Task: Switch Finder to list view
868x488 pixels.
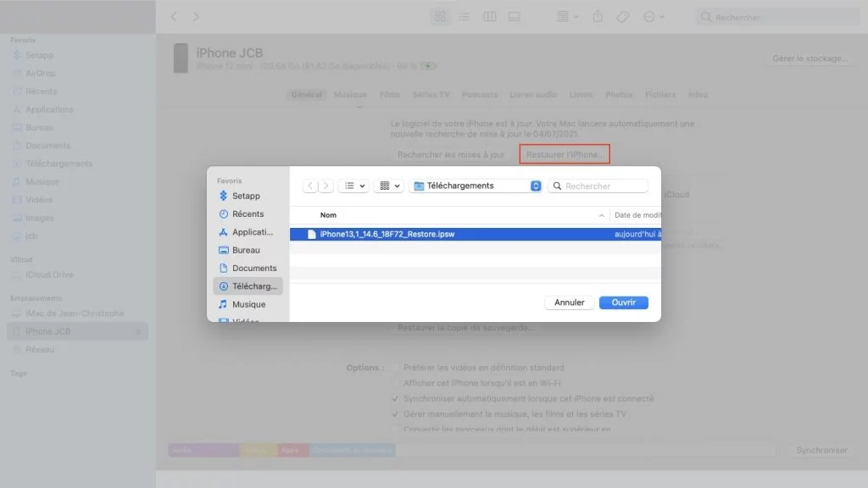Action: coord(464,17)
